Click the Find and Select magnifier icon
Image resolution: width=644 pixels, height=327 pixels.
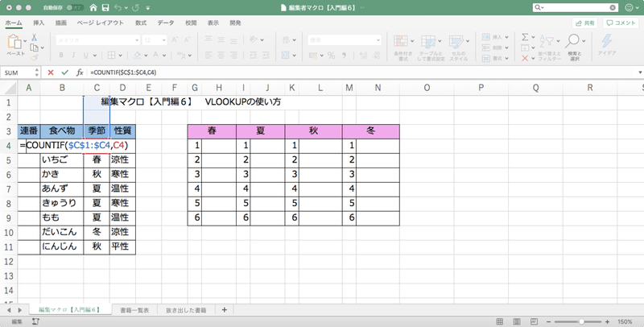point(572,41)
